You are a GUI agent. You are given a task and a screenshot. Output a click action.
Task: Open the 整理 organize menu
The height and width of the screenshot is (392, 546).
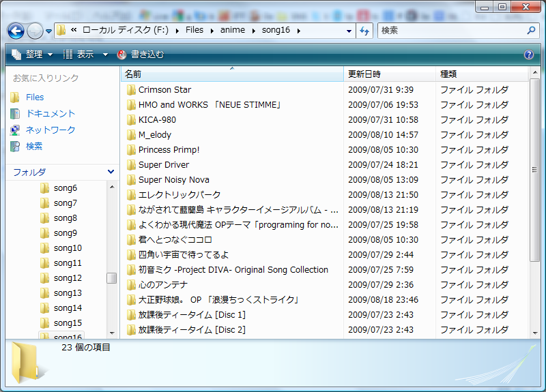pos(32,55)
